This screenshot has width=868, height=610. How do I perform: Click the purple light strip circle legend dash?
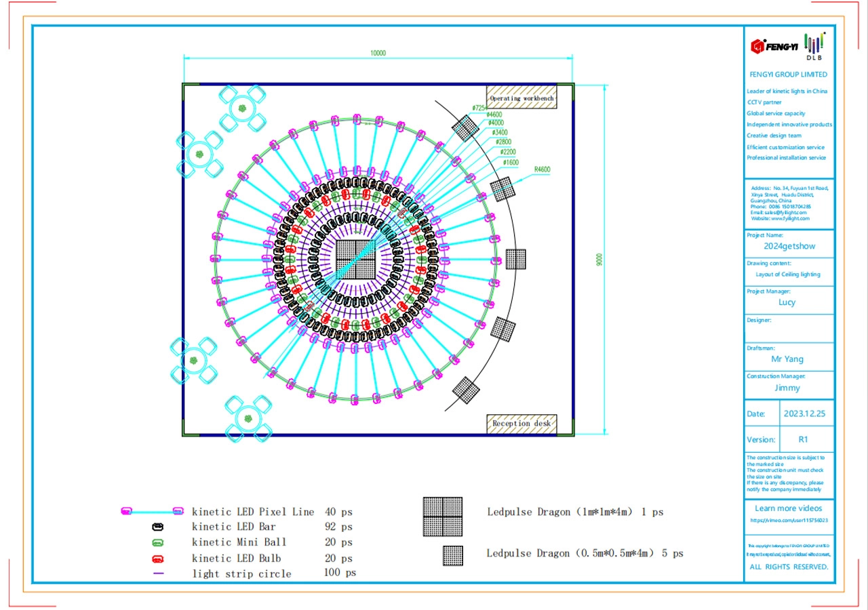point(158,574)
